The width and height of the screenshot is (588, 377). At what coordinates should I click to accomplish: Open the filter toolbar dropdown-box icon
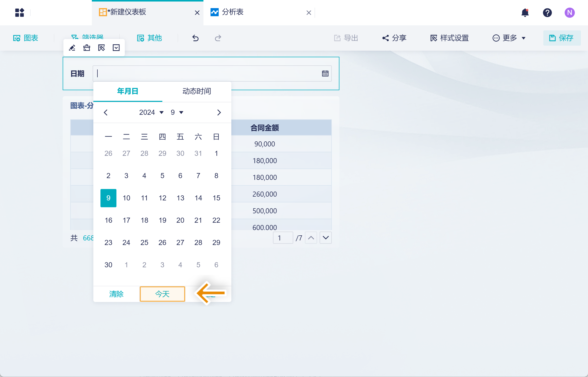tap(116, 48)
